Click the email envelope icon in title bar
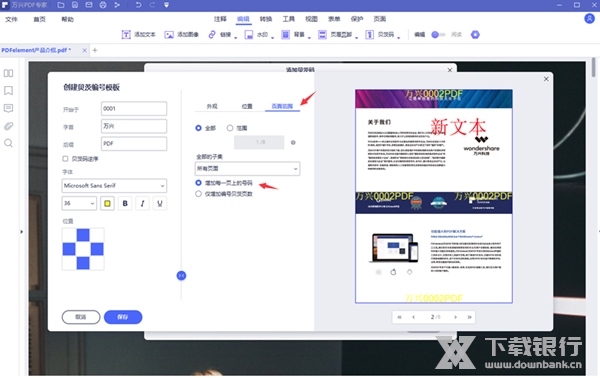Viewport: 600px width, 378px height. (89, 5)
